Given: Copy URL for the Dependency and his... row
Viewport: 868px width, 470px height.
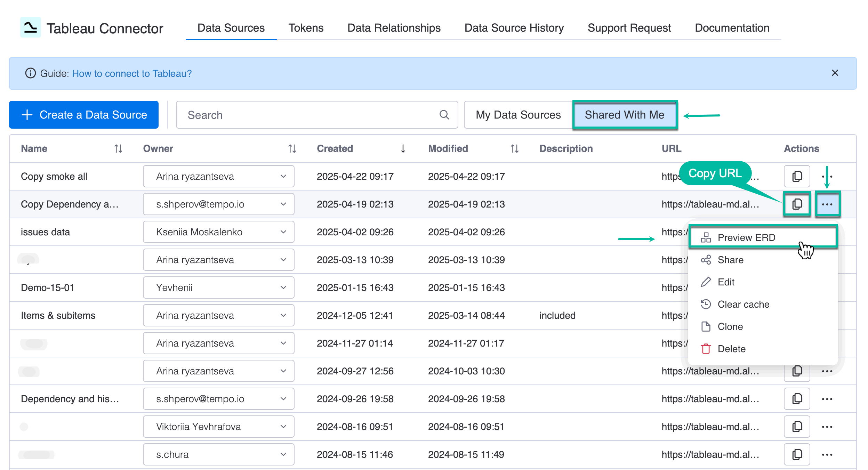Looking at the screenshot, I should 797,399.
